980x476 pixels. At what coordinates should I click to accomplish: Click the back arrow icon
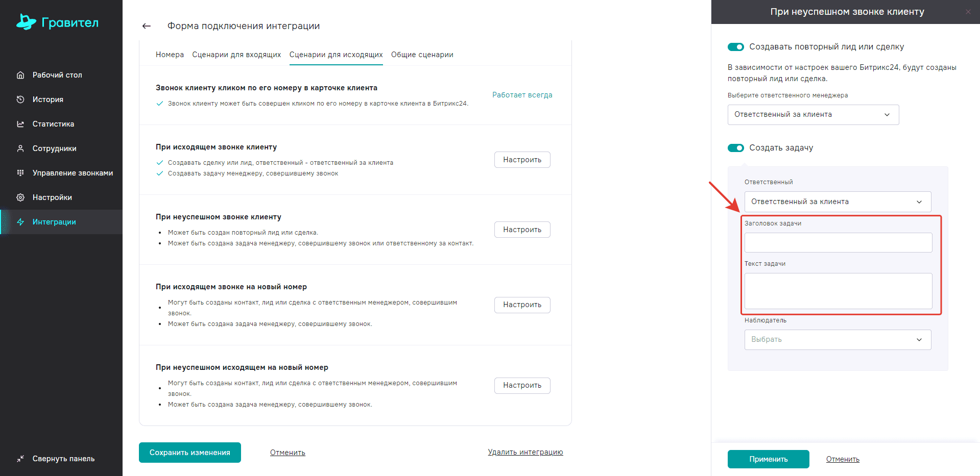tap(147, 26)
